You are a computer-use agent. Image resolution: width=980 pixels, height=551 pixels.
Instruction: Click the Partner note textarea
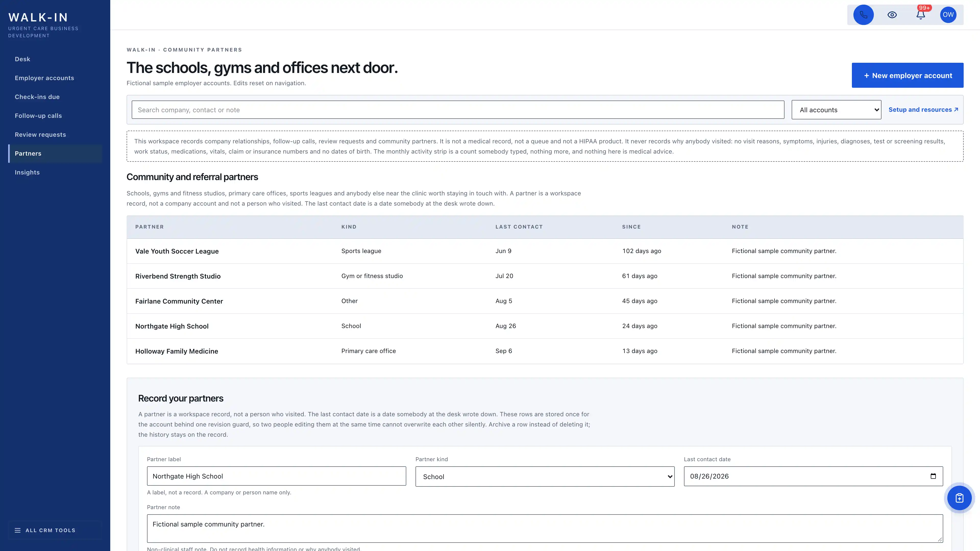[545, 528]
